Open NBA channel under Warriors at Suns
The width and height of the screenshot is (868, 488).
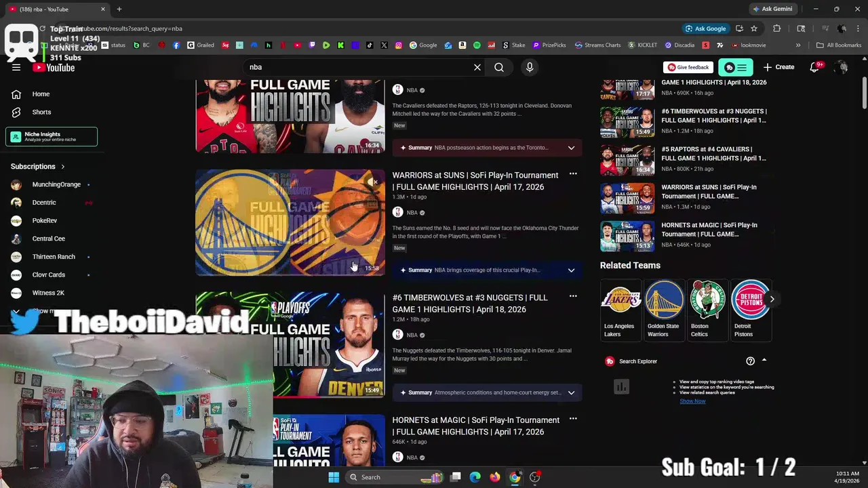pyautogui.click(x=412, y=213)
